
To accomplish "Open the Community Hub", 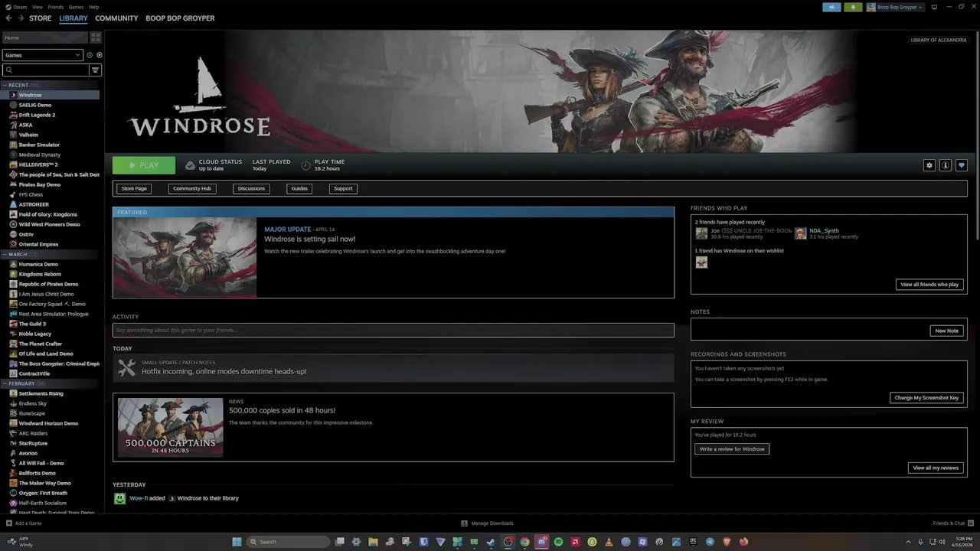I will coord(192,188).
